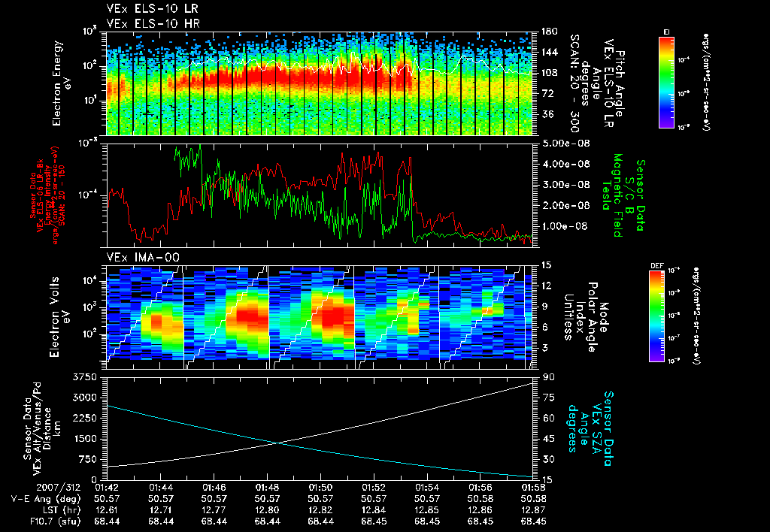
Task: Click the 'SCAN: 20 - 300' label
Action: pos(574,83)
